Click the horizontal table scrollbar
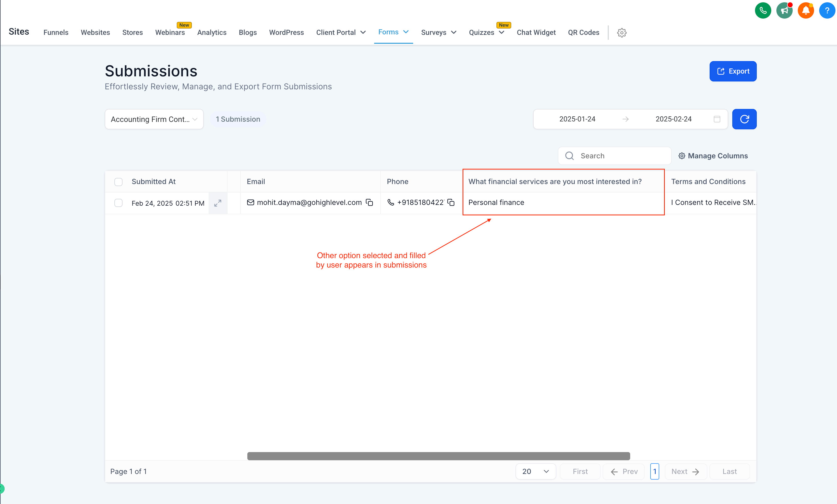The width and height of the screenshot is (837, 504). click(438, 456)
